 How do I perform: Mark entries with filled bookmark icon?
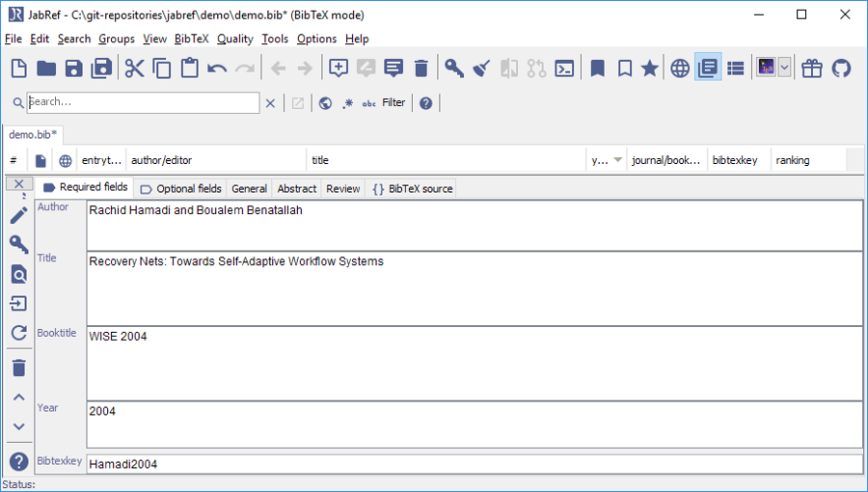point(597,68)
